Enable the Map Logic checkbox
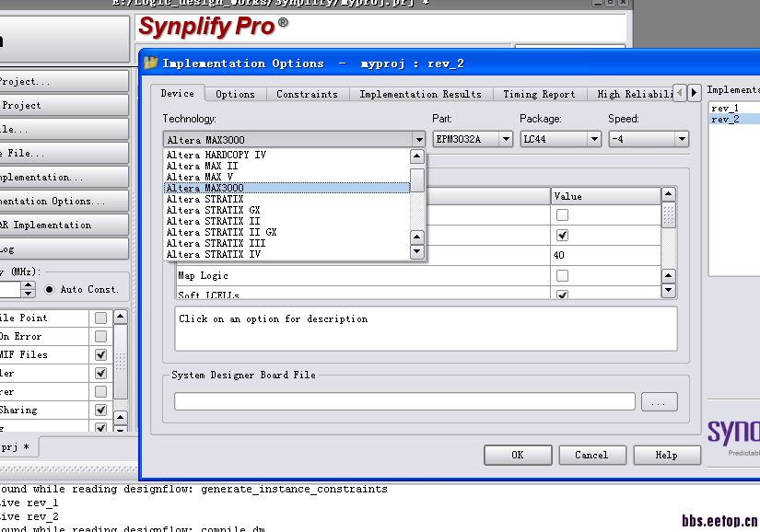This screenshot has height=532, width=760. coord(562,276)
